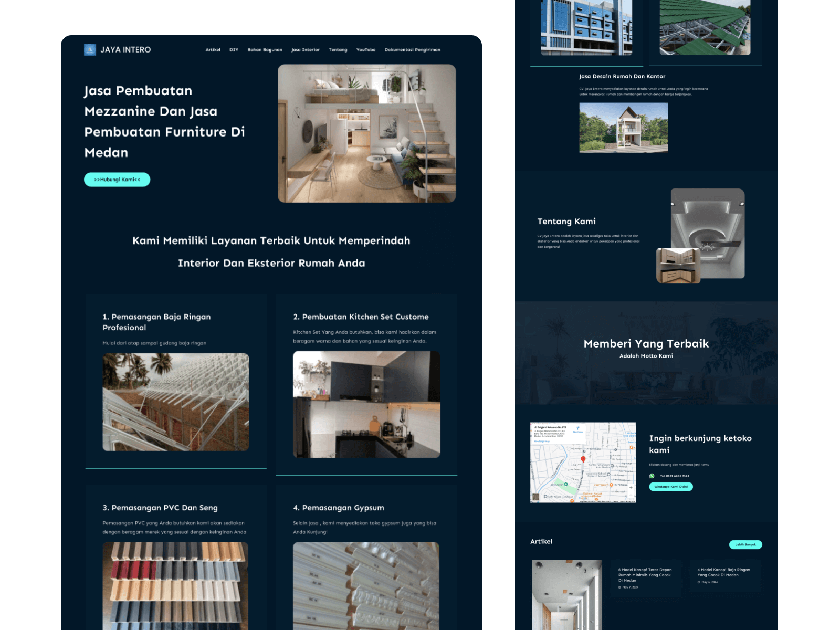The height and width of the screenshot is (630, 840).
Task: Go to Bahan Bagunan in navigation
Action: tap(265, 50)
